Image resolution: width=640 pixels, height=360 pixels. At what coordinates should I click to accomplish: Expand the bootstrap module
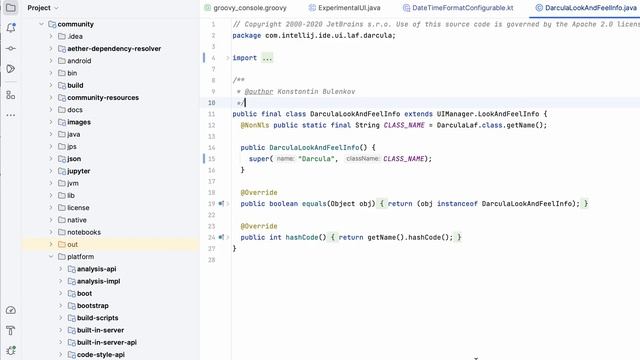[60, 306]
